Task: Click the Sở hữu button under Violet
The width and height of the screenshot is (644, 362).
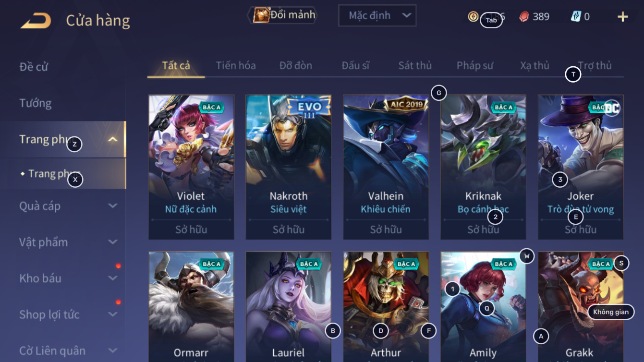Action: pyautogui.click(x=191, y=229)
